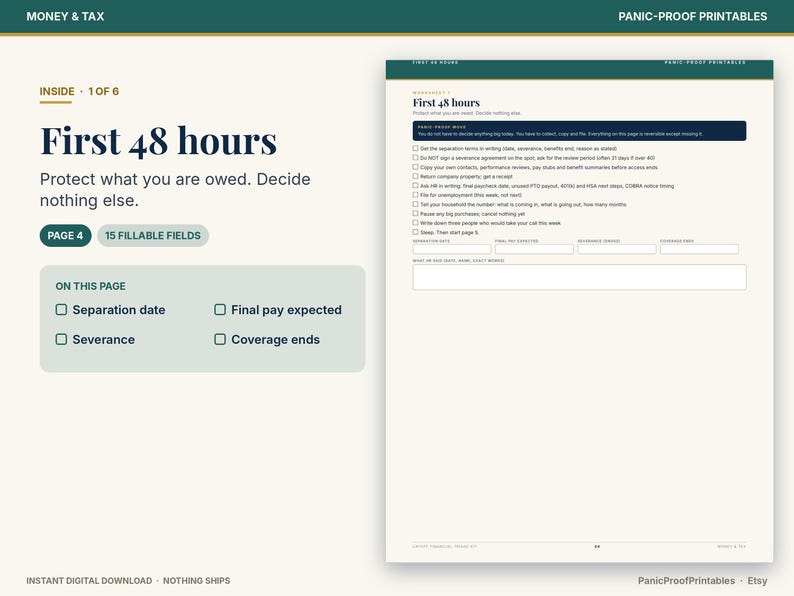794x596 pixels.
Task: Check 'File for unemployment' box
Action: (415, 194)
